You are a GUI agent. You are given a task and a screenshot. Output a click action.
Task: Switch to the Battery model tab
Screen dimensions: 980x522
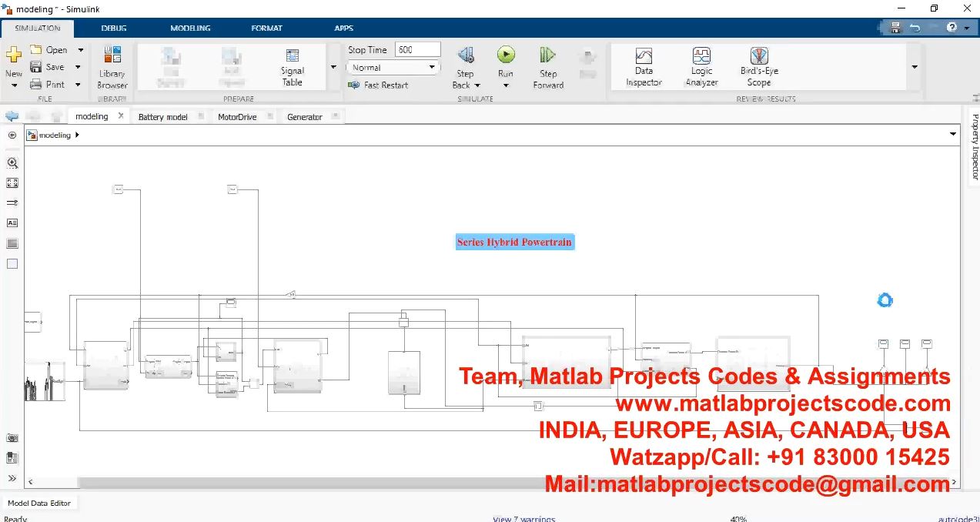(x=162, y=117)
